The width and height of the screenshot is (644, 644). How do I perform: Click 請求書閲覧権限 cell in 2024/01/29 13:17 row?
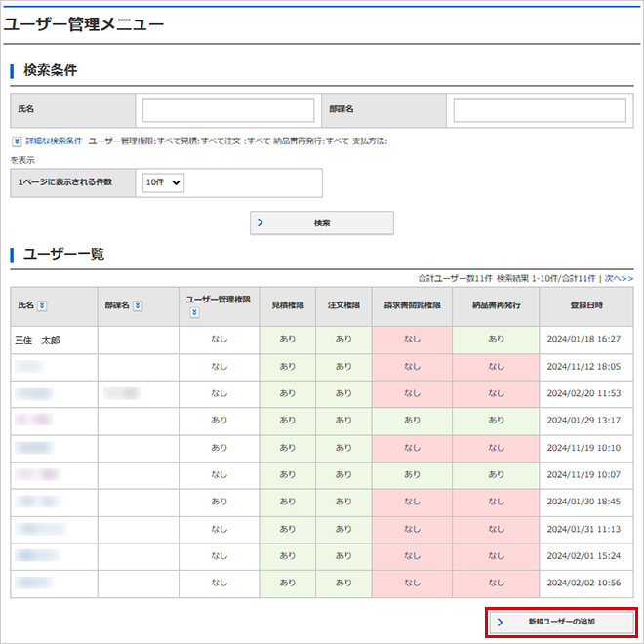tap(412, 421)
